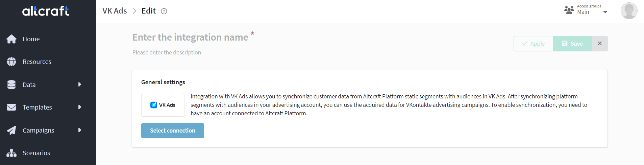The height and width of the screenshot is (165, 644).
Task: Open the Access groups Main dropdown
Action: (x=586, y=9)
